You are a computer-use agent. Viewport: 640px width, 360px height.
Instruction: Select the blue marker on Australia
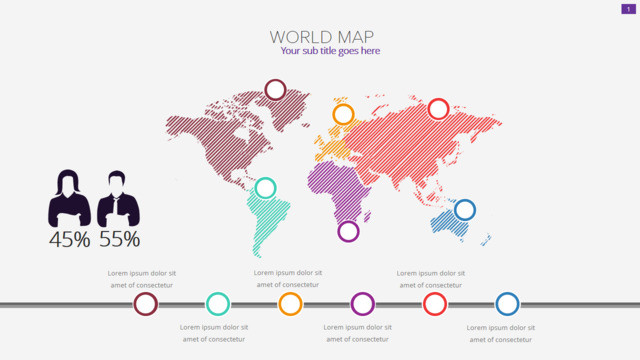(464, 210)
